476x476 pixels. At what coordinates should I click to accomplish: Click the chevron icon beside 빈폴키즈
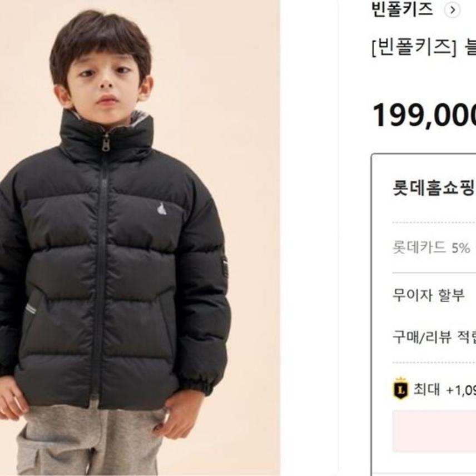click(452, 11)
